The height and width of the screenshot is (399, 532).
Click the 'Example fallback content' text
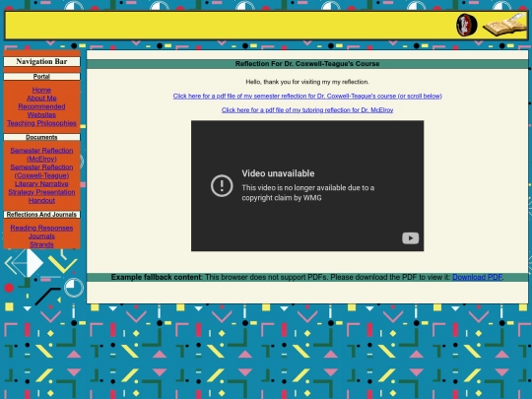click(156, 277)
